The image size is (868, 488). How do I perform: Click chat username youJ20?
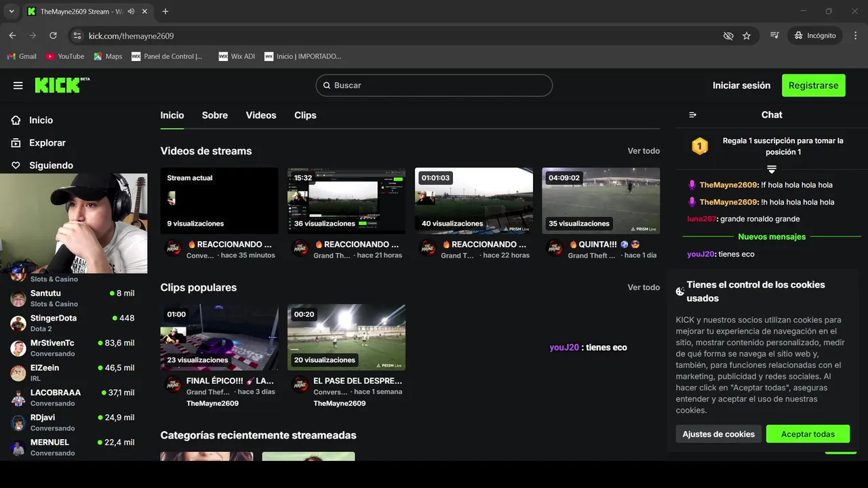[x=701, y=254]
